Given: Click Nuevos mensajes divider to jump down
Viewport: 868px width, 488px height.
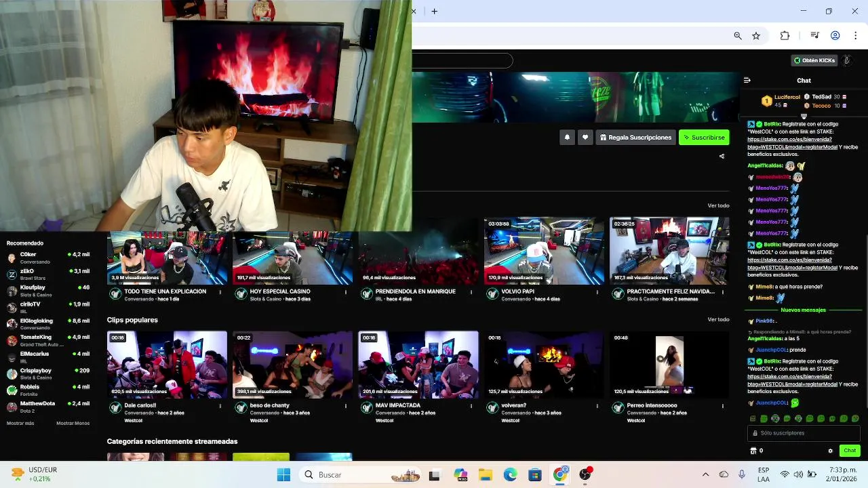Looking at the screenshot, I should coord(803,310).
